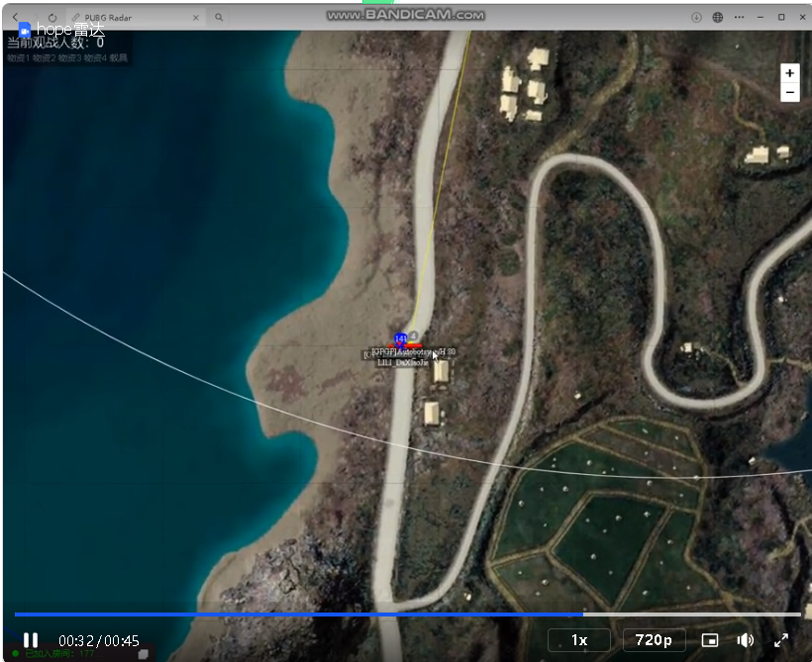
Task: Zoom out the map with minus button
Action: (x=789, y=93)
